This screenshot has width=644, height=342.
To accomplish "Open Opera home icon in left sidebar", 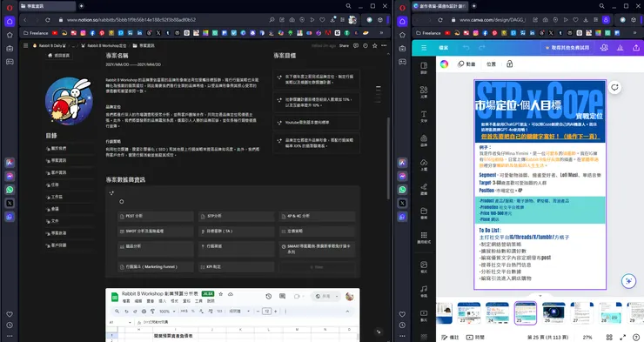I will 10,22.
